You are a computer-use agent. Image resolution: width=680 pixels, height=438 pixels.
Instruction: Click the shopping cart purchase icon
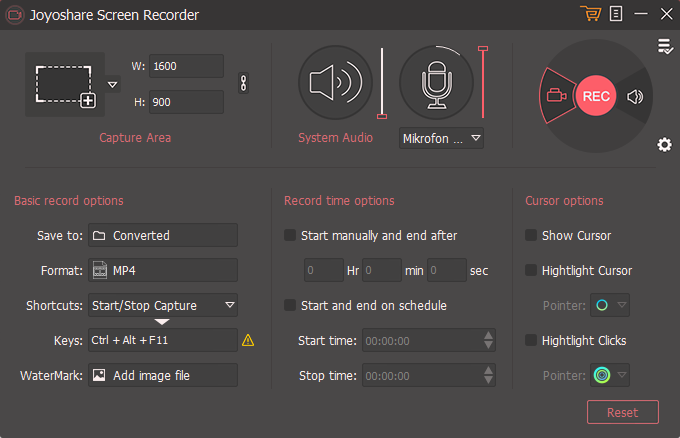pyautogui.click(x=591, y=13)
